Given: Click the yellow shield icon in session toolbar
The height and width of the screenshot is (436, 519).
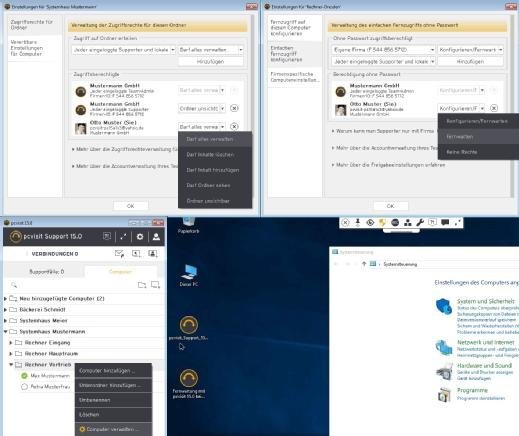Looking at the screenshot, I should coord(382,222).
